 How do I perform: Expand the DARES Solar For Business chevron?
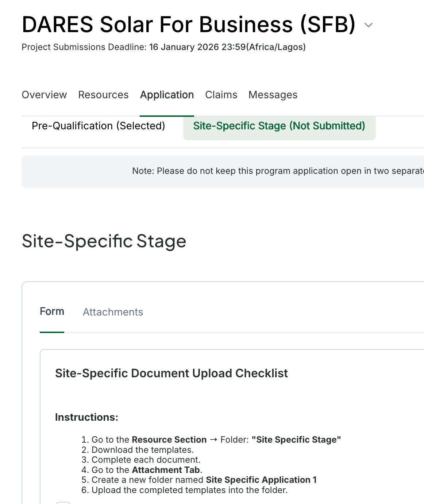(x=369, y=25)
